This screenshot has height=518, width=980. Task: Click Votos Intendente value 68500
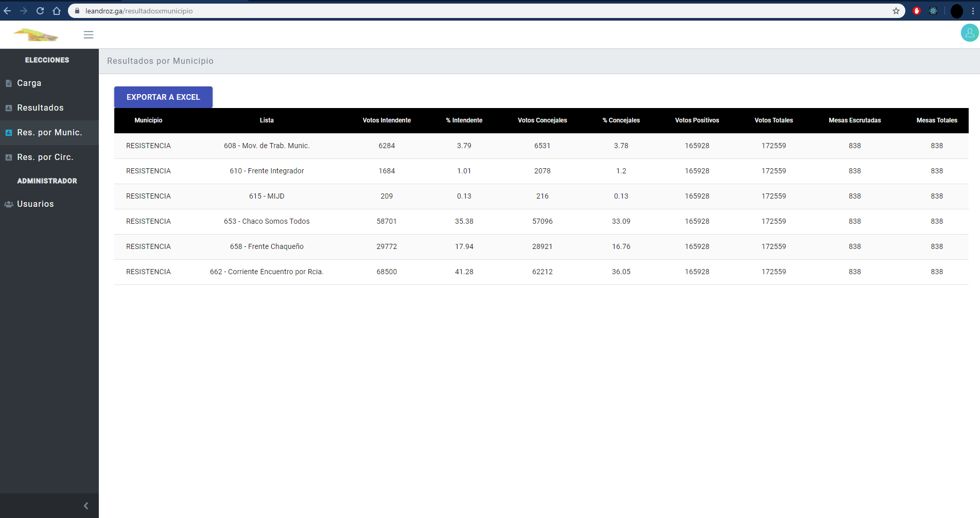(387, 272)
